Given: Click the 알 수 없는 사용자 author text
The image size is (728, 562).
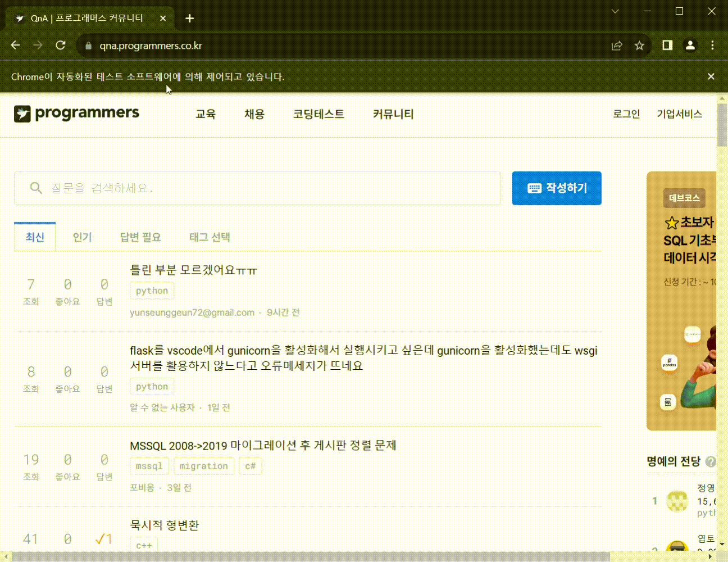Looking at the screenshot, I should pyautogui.click(x=162, y=407).
